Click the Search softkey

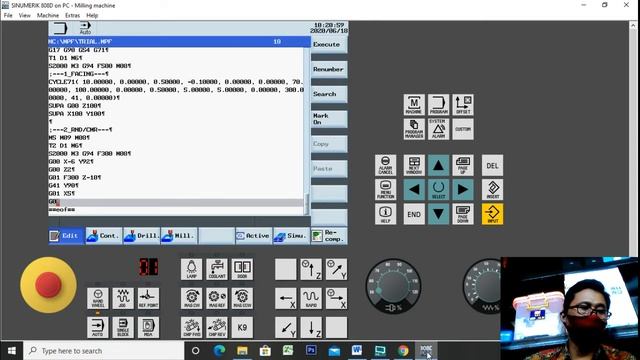coord(329,94)
